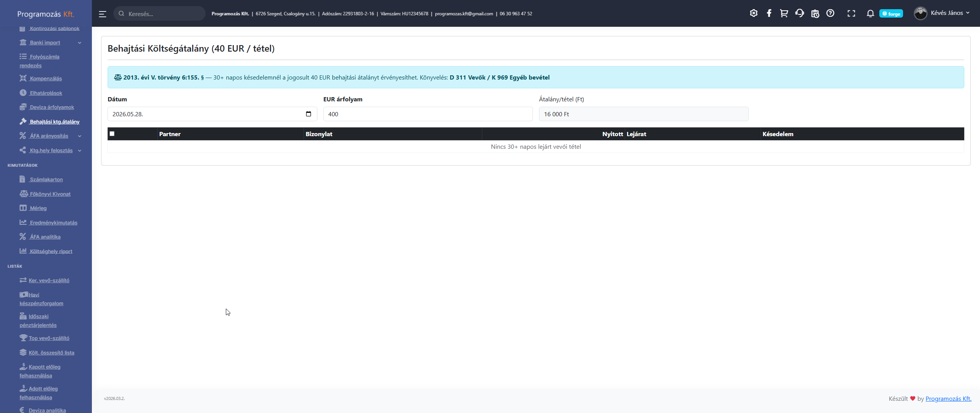Viewport: 980px width, 413px height.
Task: Click the Elhatárolások clock icon
Action: pos(23,93)
